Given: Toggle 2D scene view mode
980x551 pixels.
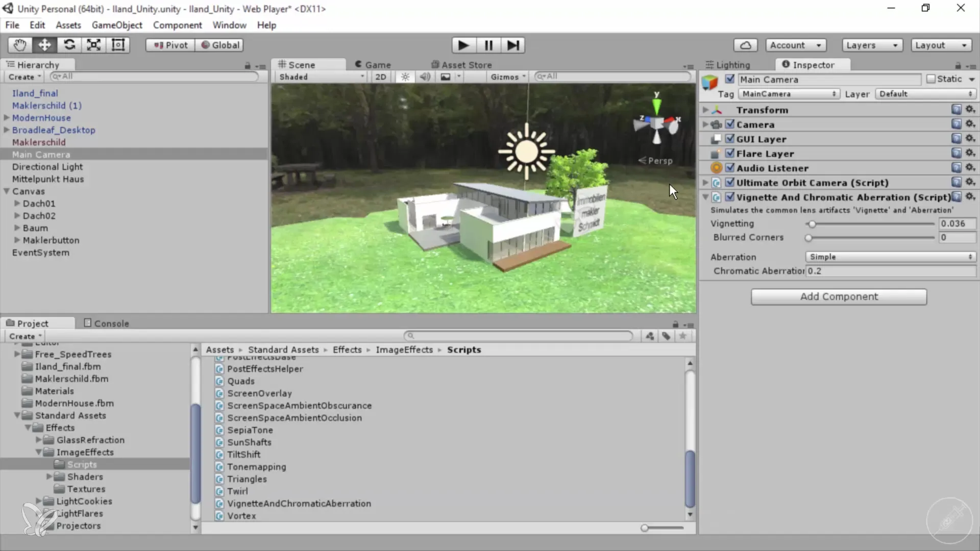Looking at the screenshot, I should (x=381, y=77).
